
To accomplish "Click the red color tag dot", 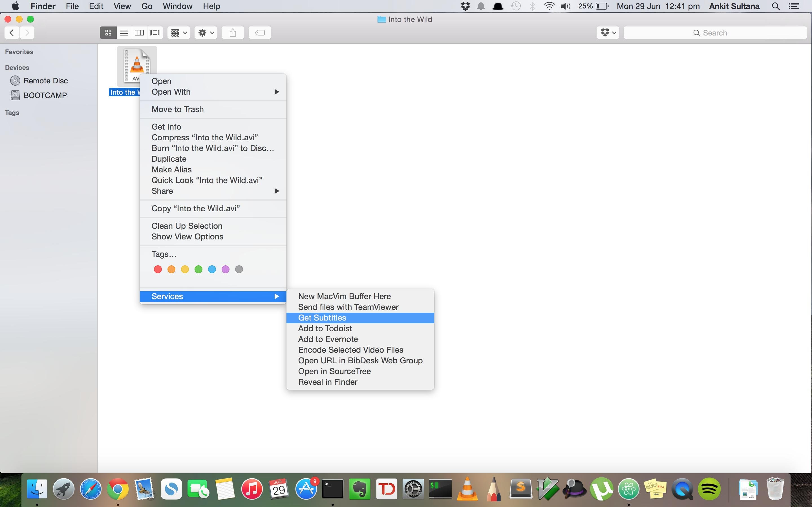I will tap(158, 269).
